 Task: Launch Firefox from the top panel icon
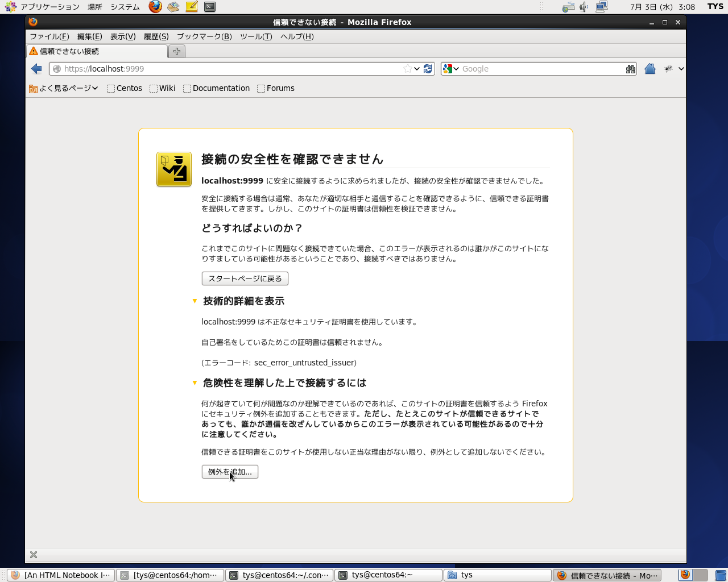(x=155, y=7)
